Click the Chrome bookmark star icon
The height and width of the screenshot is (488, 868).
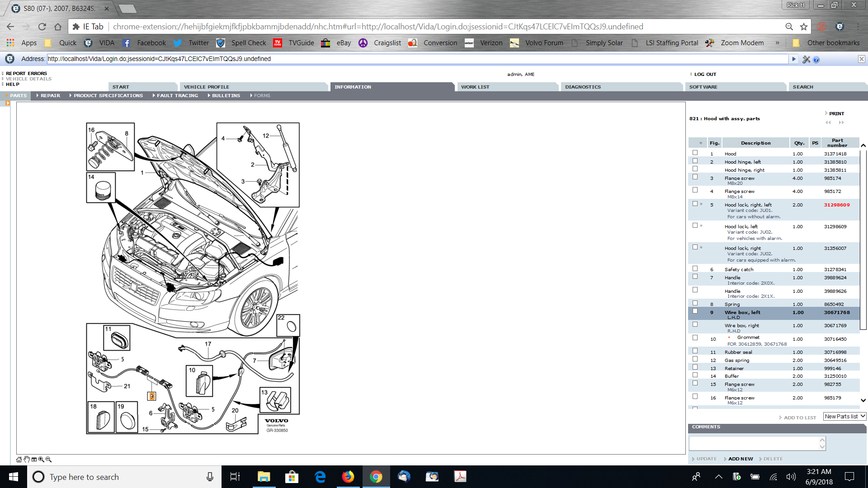[804, 27]
